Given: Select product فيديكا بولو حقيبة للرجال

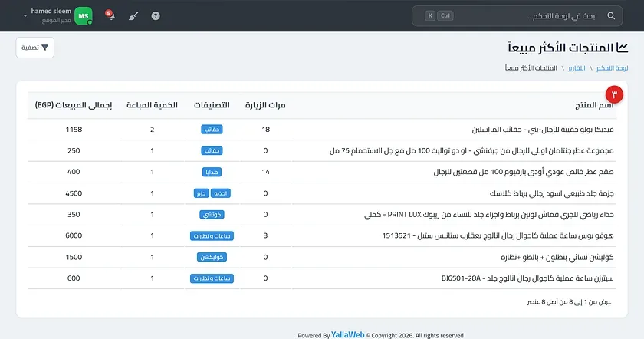Looking at the screenshot, I should 543,130.
